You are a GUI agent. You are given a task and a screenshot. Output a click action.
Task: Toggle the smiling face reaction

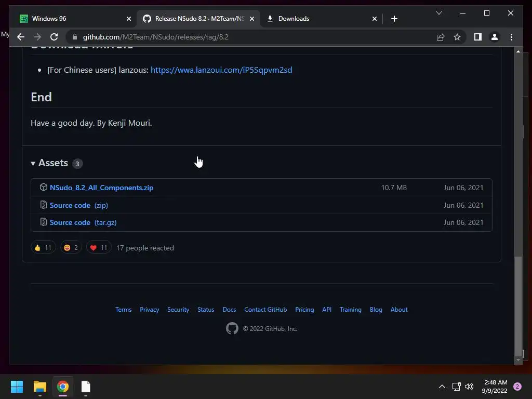[71, 248]
